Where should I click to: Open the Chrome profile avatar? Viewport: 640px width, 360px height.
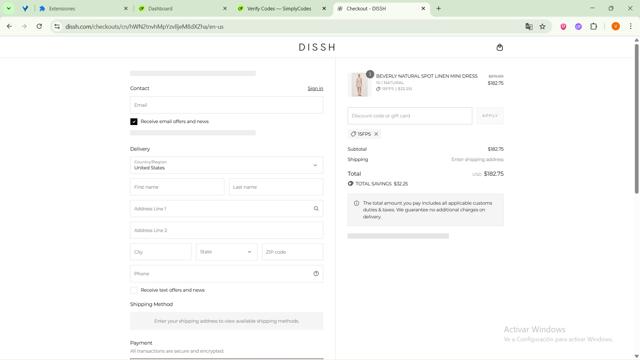[616, 27]
